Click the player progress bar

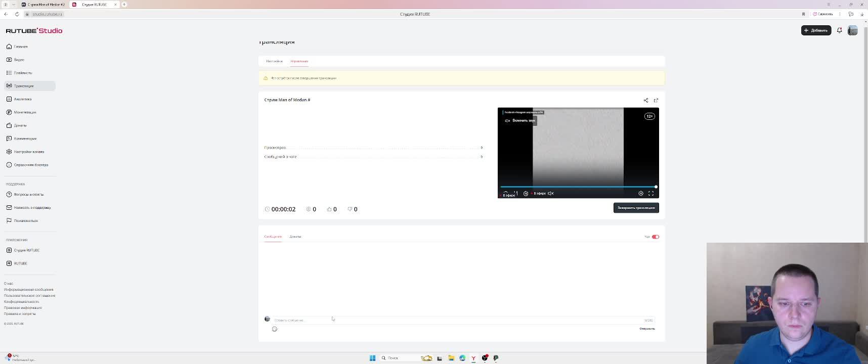point(578,187)
